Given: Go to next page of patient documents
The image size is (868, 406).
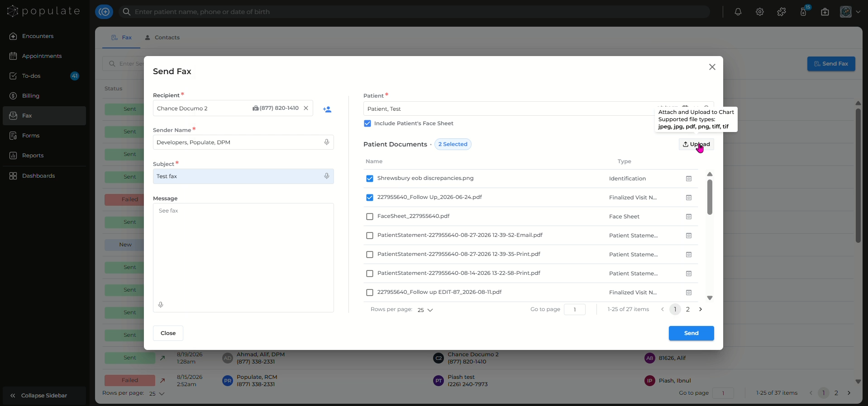Looking at the screenshot, I should coord(701,309).
